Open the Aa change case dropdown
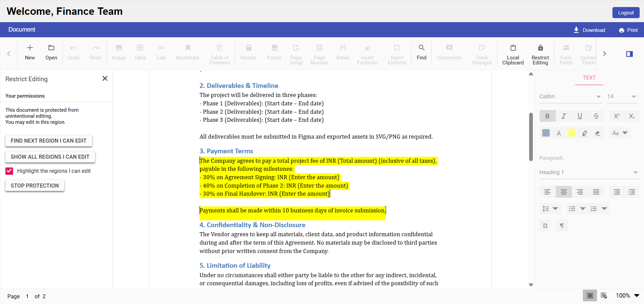 pyautogui.click(x=620, y=133)
